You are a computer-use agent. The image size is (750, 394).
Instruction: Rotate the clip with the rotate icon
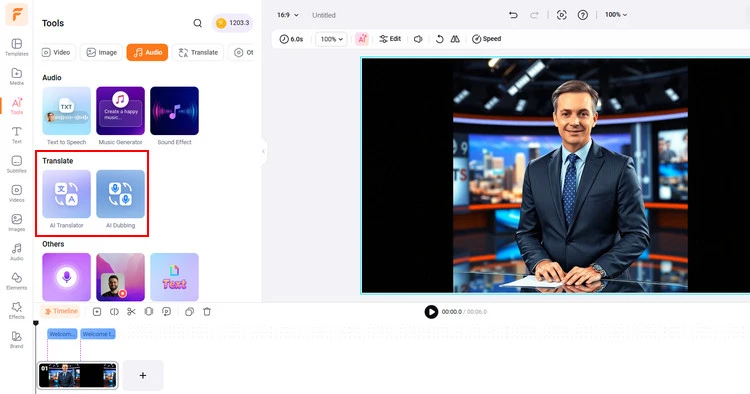coord(440,39)
